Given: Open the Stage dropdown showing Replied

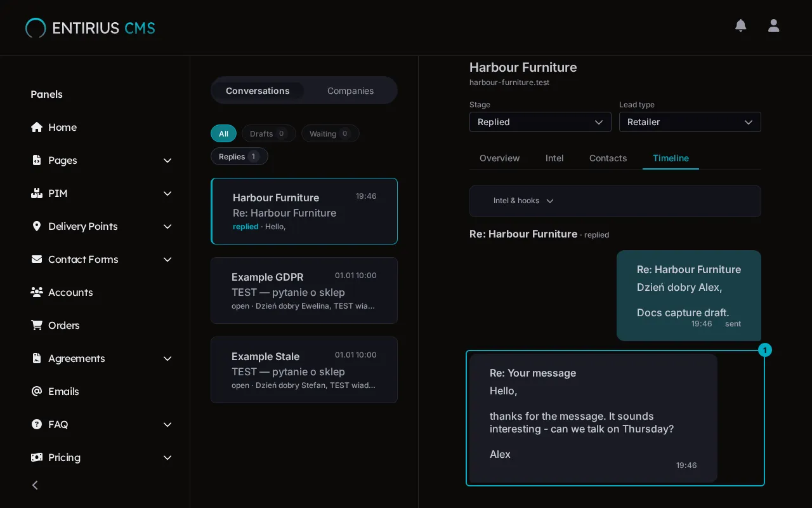Looking at the screenshot, I should pos(540,122).
